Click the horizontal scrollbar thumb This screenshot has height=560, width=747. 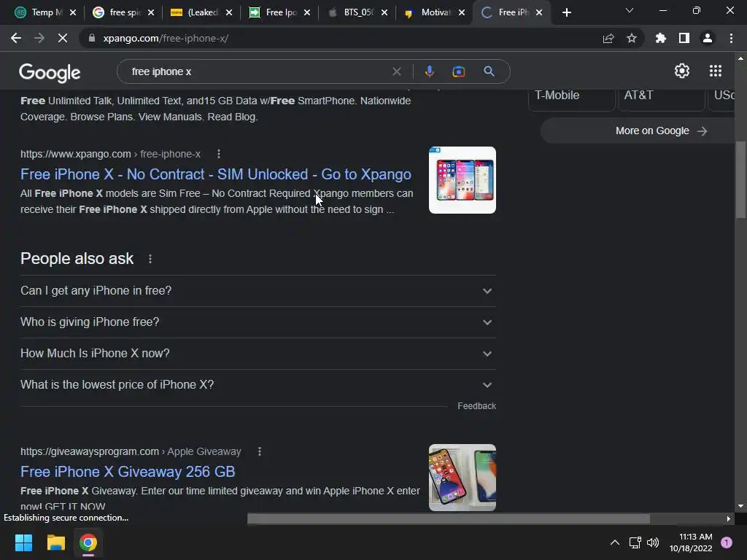tap(449, 518)
